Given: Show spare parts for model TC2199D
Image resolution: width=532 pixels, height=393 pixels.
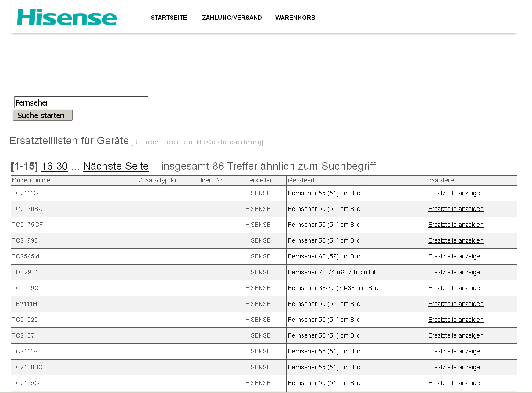Looking at the screenshot, I should coord(455,241).
